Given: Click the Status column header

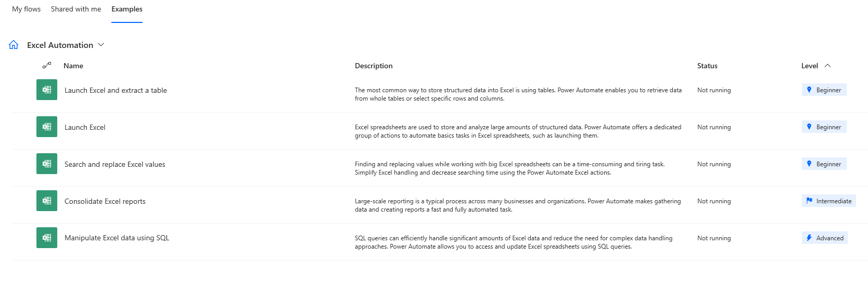Looking at the screenshot, I should [x=707, y=66].
